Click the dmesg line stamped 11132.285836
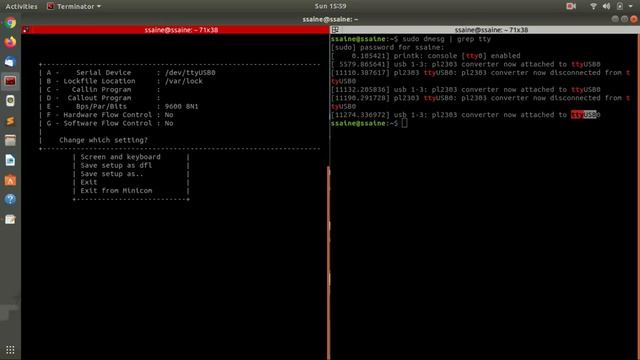The image size is (640, 360). [x=466, y=90]
